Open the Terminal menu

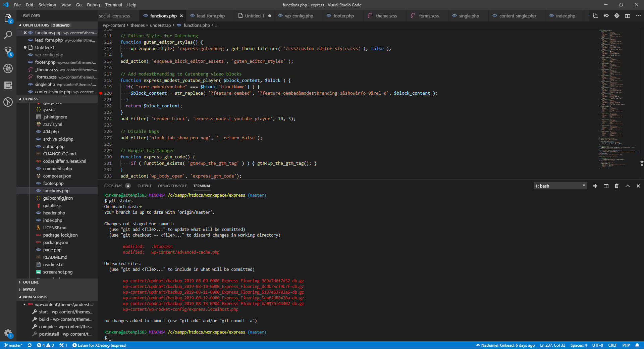pos(113,5)
